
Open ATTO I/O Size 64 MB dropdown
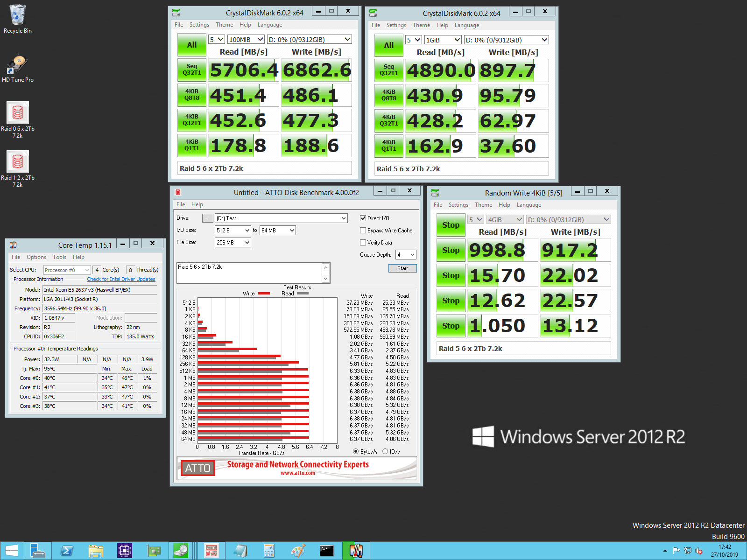[278, 230]
